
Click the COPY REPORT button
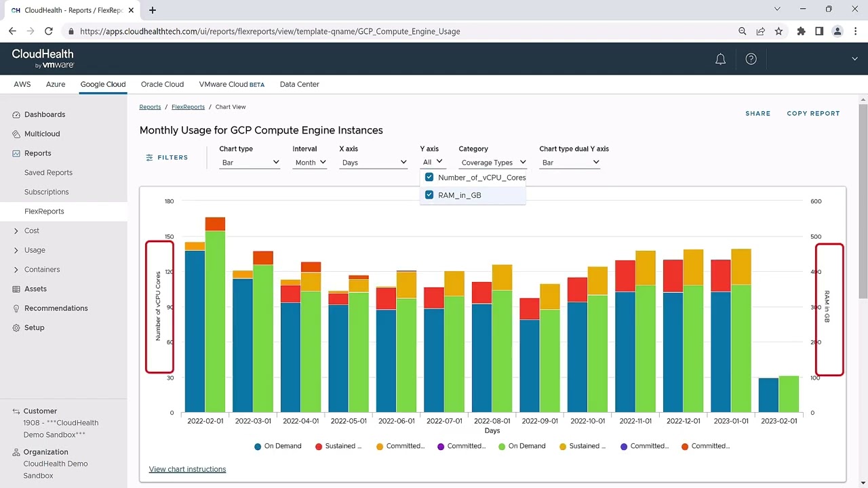click(813, 114)
